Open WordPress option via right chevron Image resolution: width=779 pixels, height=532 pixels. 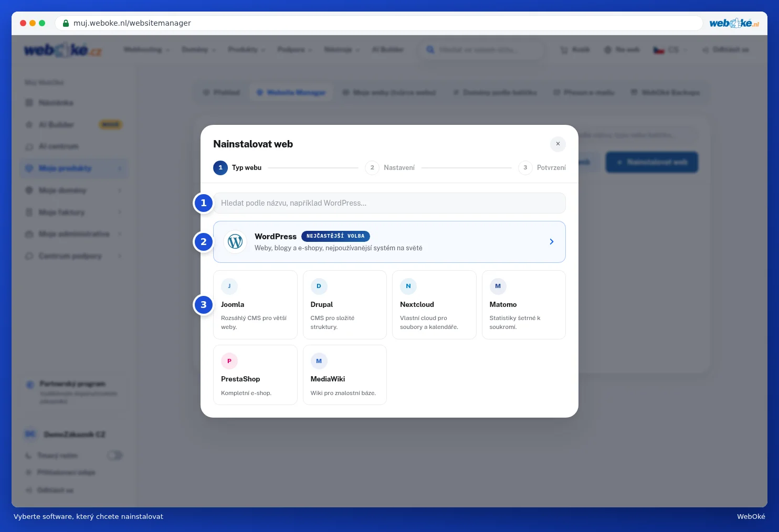(551, 242)
